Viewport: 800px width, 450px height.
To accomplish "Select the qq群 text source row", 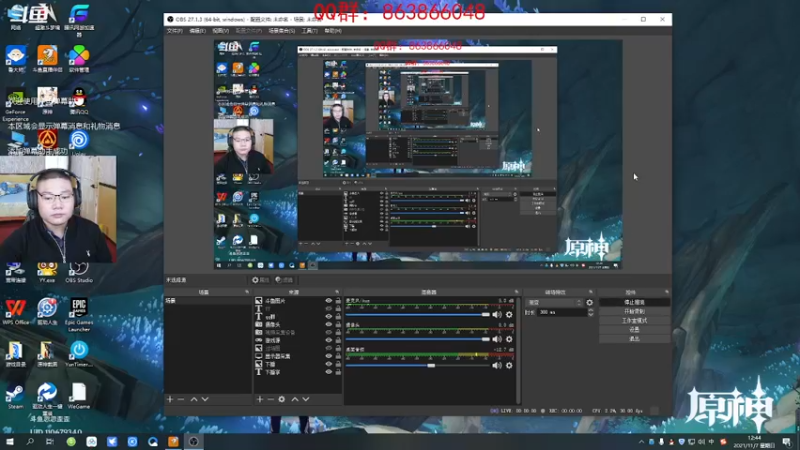I will click(298, 317).
